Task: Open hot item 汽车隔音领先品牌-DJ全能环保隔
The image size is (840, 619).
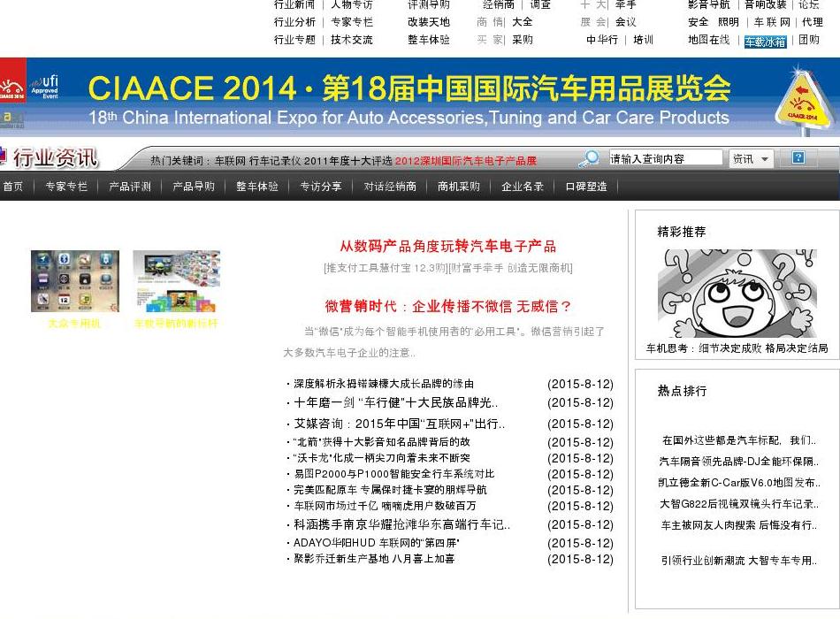Action: tap(739, 462)
